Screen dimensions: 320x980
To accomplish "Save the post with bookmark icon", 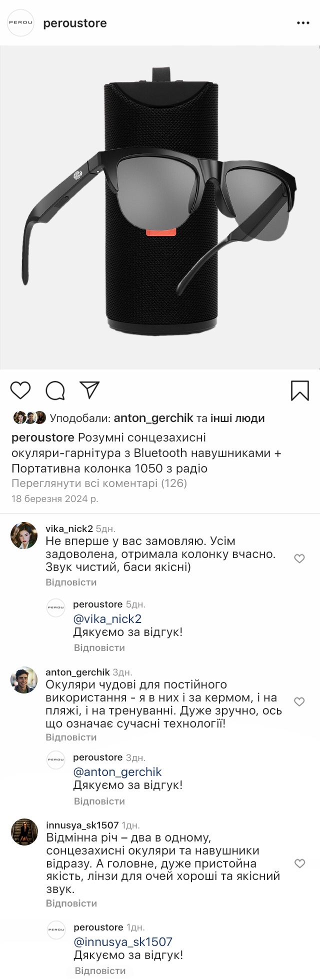I will pyautogui.click(x=300, y=390).
